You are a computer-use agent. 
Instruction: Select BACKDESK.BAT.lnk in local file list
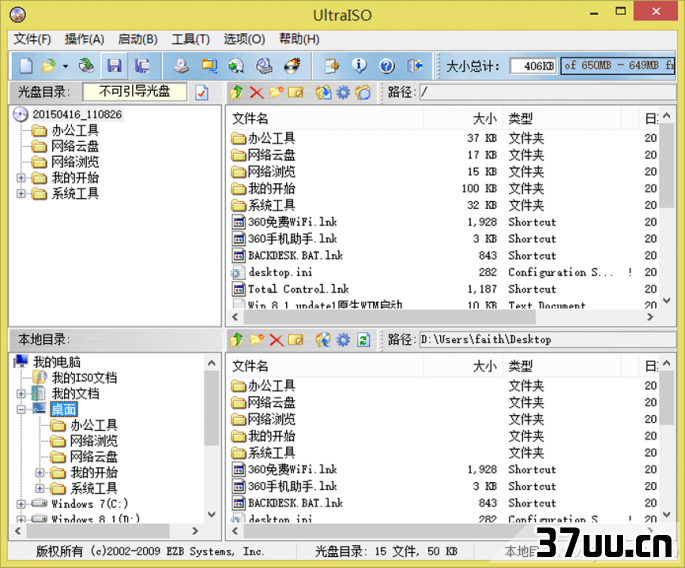pyautogui.click(x=295, y=503)
